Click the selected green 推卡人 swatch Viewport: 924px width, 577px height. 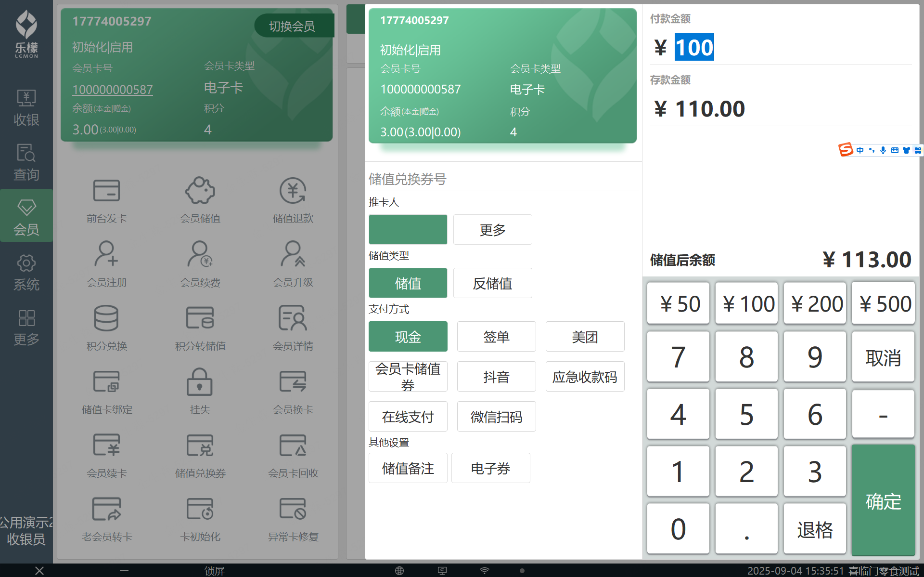pos(408,230)
